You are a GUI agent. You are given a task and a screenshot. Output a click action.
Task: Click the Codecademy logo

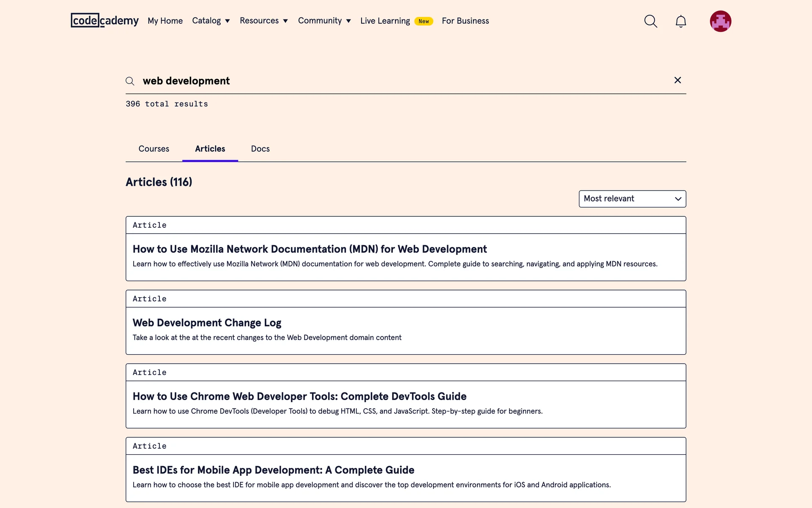[104, 20]
